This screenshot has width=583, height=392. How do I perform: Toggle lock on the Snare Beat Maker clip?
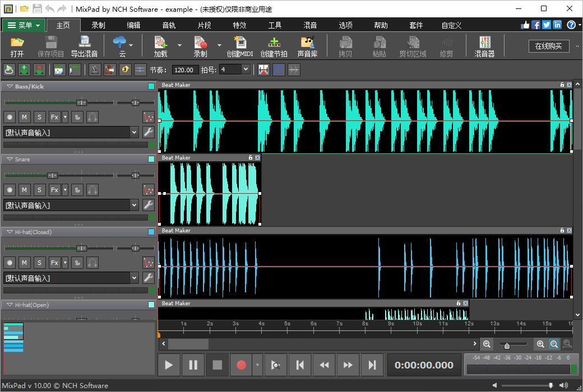(251, 157)
